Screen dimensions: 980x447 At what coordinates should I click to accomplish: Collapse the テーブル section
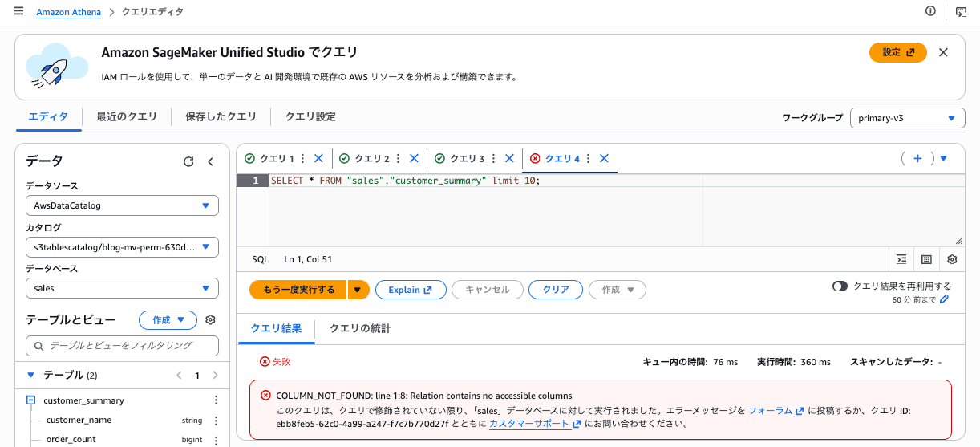pyautogui.click(x=30, y=375)
